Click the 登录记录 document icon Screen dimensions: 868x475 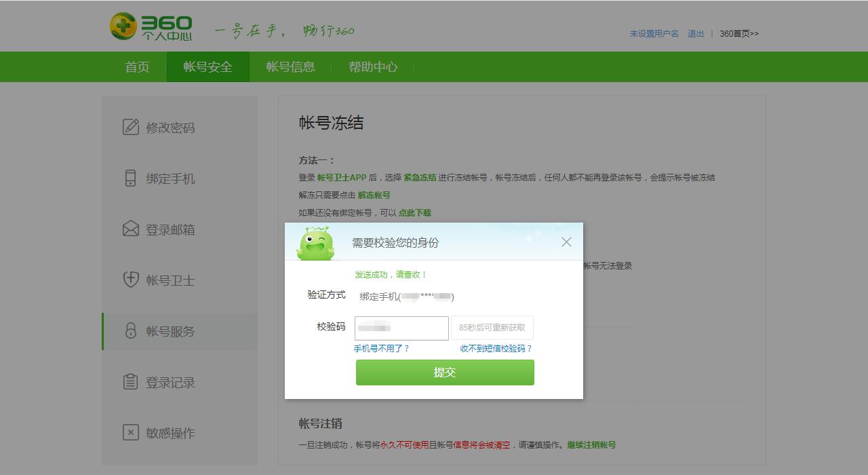pos(130,382)
